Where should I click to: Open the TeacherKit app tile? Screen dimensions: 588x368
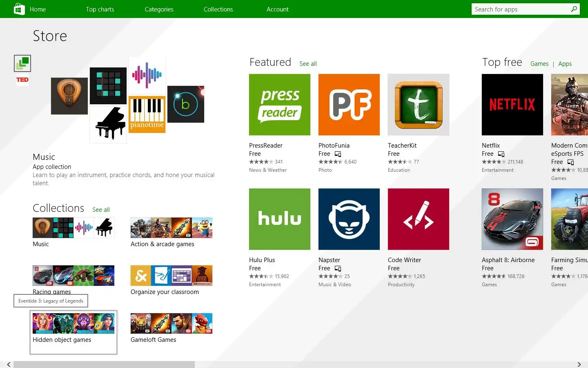(419, 105)
